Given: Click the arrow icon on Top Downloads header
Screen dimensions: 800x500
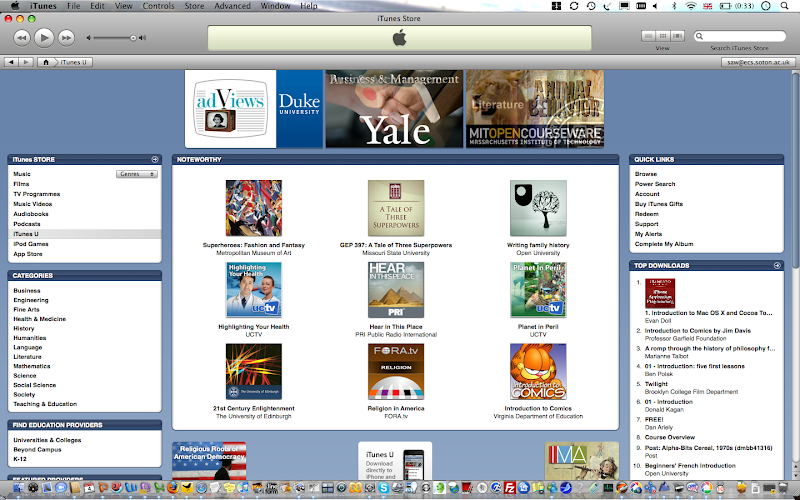Looking at the screenshot, I should tap(777, 265).
